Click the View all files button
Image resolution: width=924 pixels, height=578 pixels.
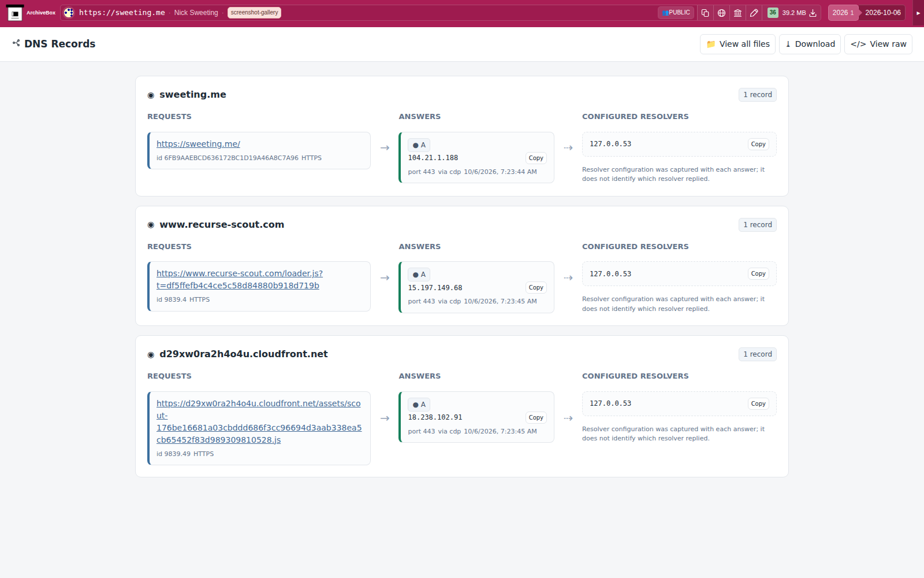coord(737,44)
